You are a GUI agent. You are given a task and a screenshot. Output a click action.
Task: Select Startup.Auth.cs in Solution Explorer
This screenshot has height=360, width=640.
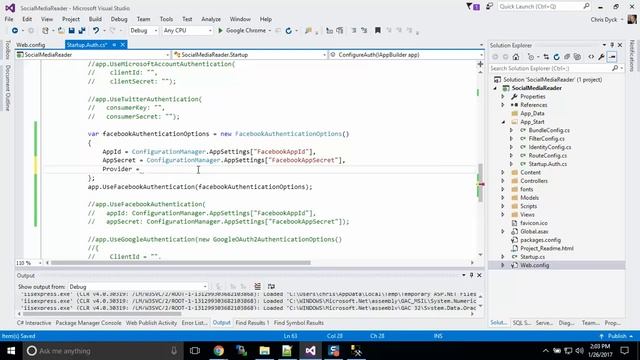547,164
